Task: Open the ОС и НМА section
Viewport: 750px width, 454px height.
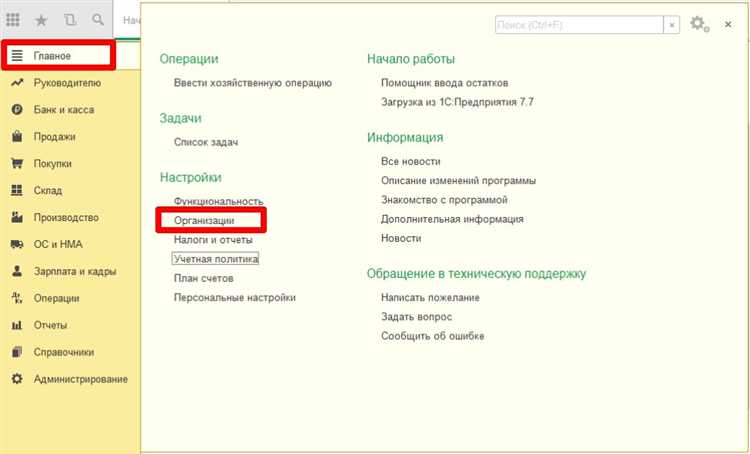Action: (58, 244)
